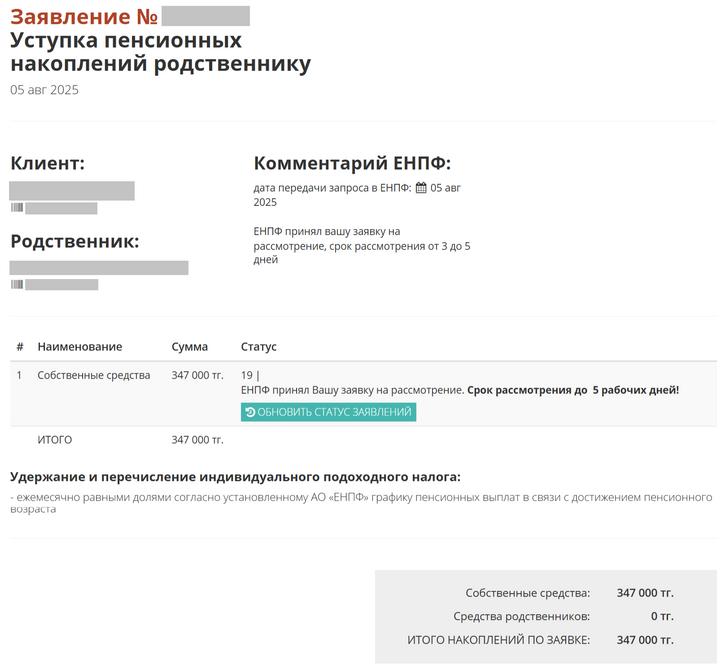Select the Собственные средства table row name
This screenshot has height=672, width=720.
point(94,376)
